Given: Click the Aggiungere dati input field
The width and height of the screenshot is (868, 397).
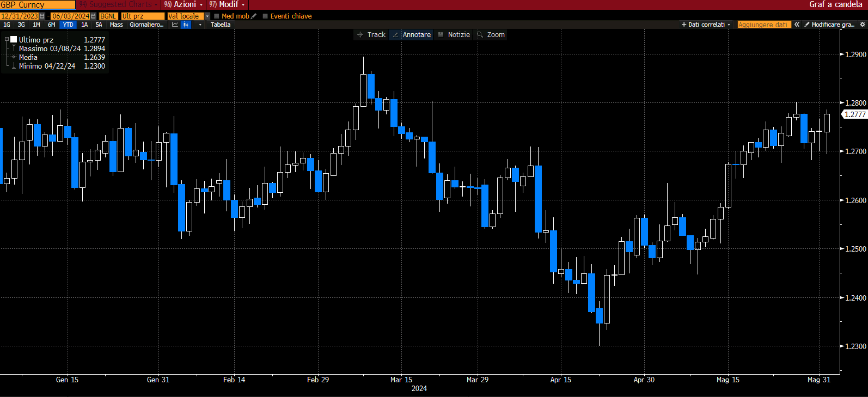Looking at the screenshot, I should click(x=764, y=25).
